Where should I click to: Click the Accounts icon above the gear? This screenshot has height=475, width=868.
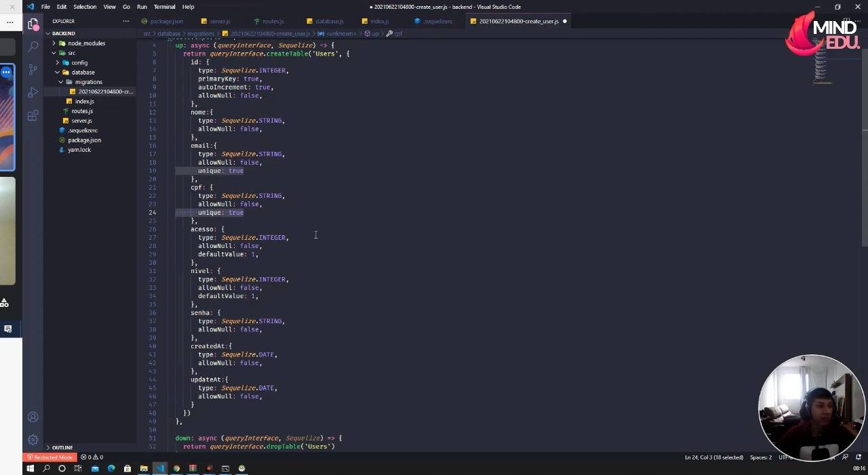(33, 416)
